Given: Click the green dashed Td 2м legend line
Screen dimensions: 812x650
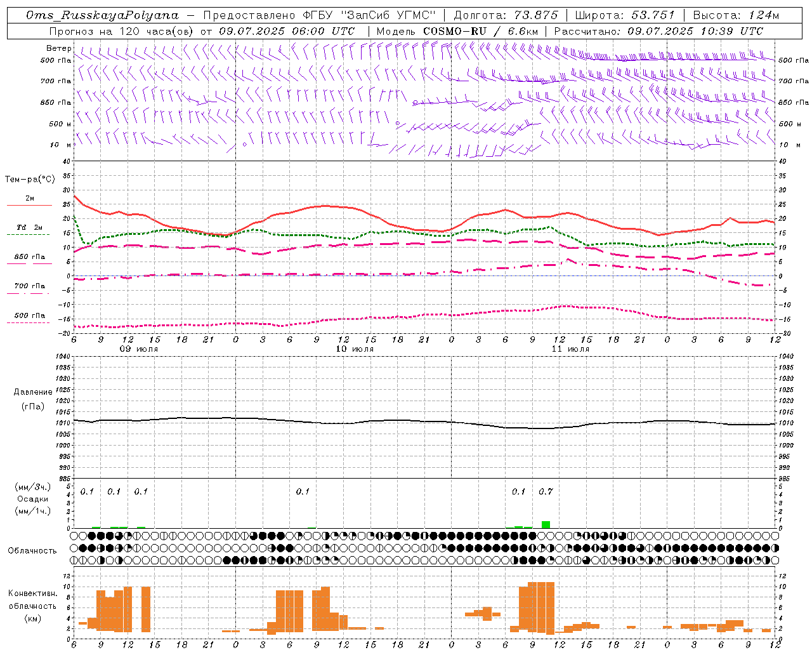Looking at the screenshot, I should tap(28, 235).
